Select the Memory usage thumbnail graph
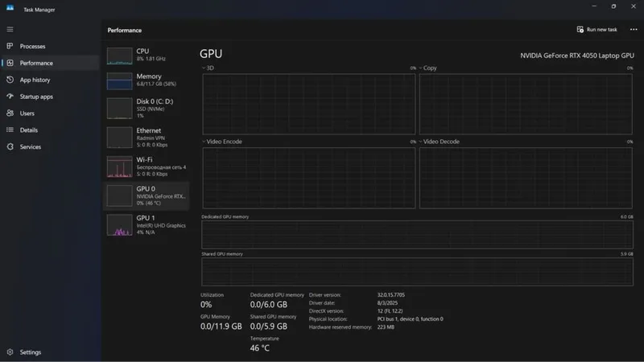This screenshot has height=362, width=644. pos(119,81)
